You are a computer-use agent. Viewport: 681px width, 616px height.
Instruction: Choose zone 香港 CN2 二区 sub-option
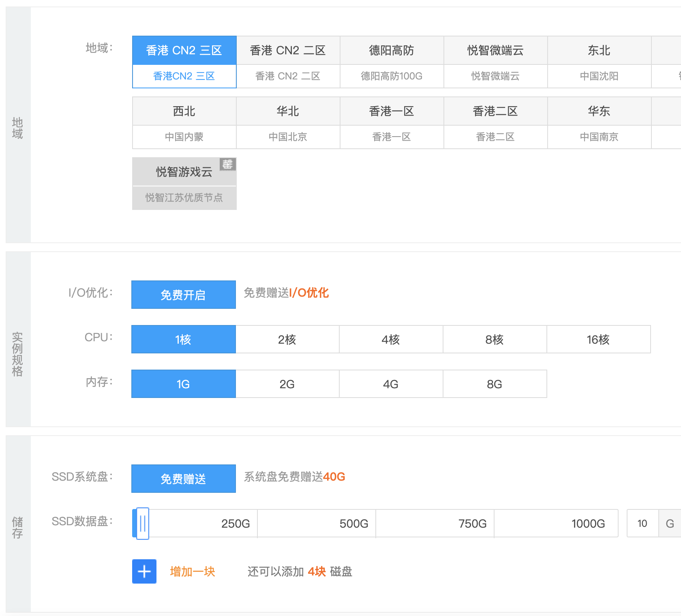tap(288, 76)
